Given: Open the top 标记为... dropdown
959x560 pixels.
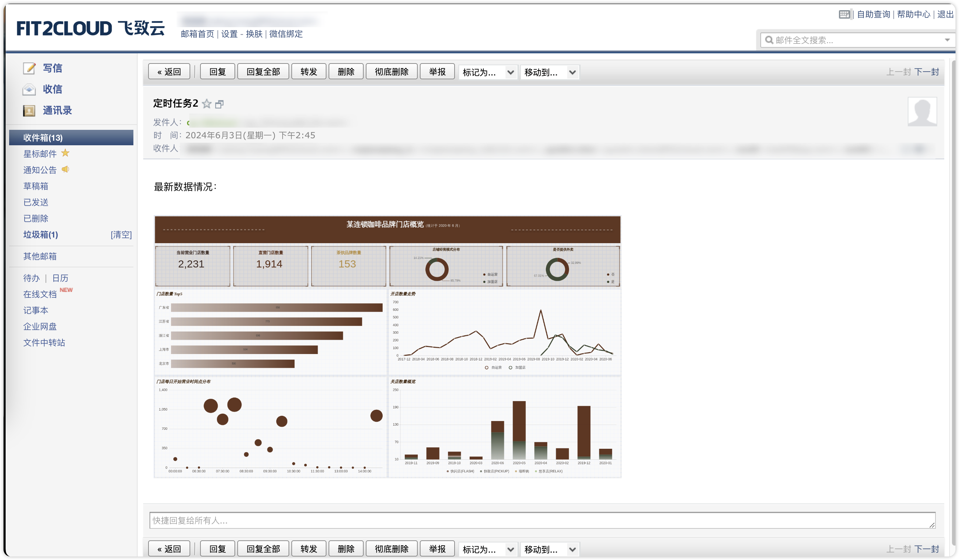Looking at the screenshot, I should pos(488,72).
